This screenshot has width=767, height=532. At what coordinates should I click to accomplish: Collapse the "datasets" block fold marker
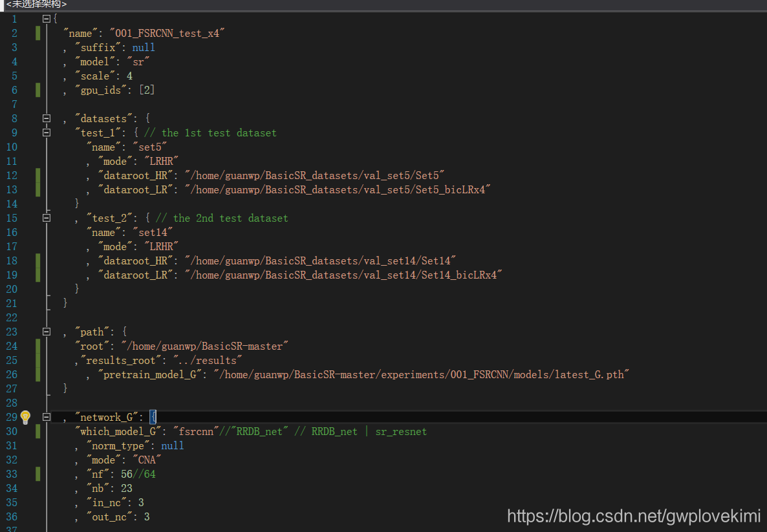(47, 118)
